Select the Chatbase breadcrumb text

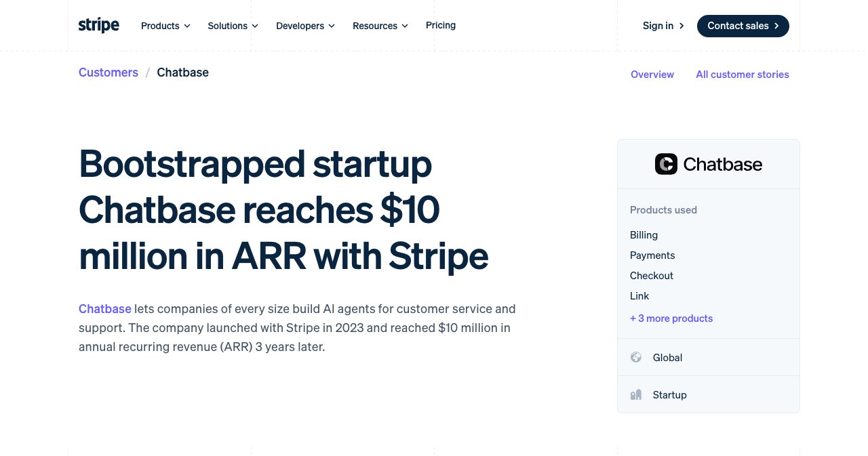pos(183,72)
